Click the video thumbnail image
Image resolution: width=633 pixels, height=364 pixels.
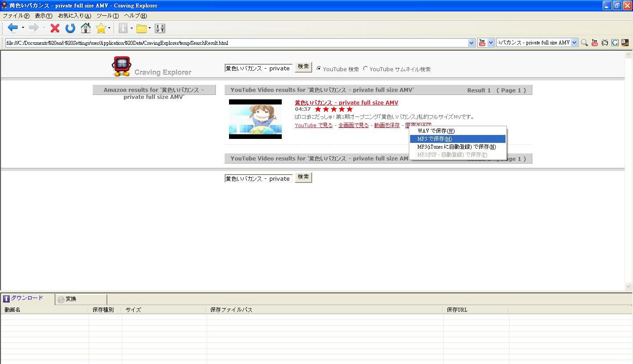pyautogui.click(x=255, y=119)
